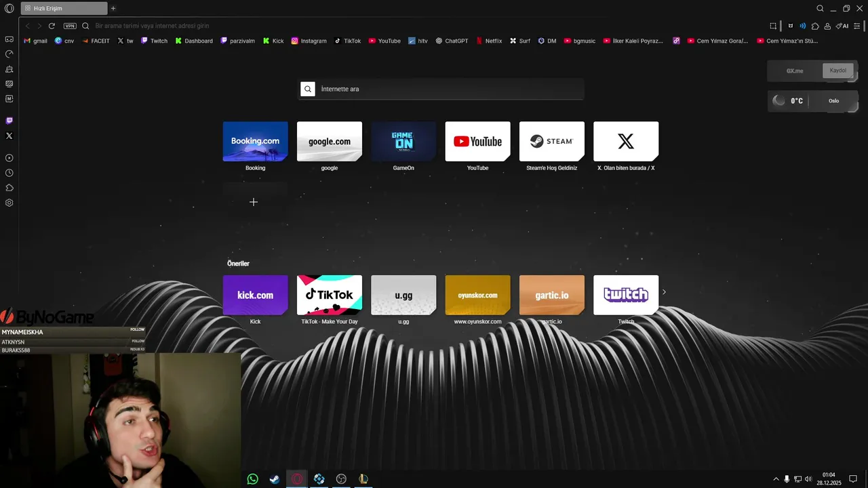Open the gmail bookmark
The height and width of the screenshot is (488, 868).
point(35,41)
